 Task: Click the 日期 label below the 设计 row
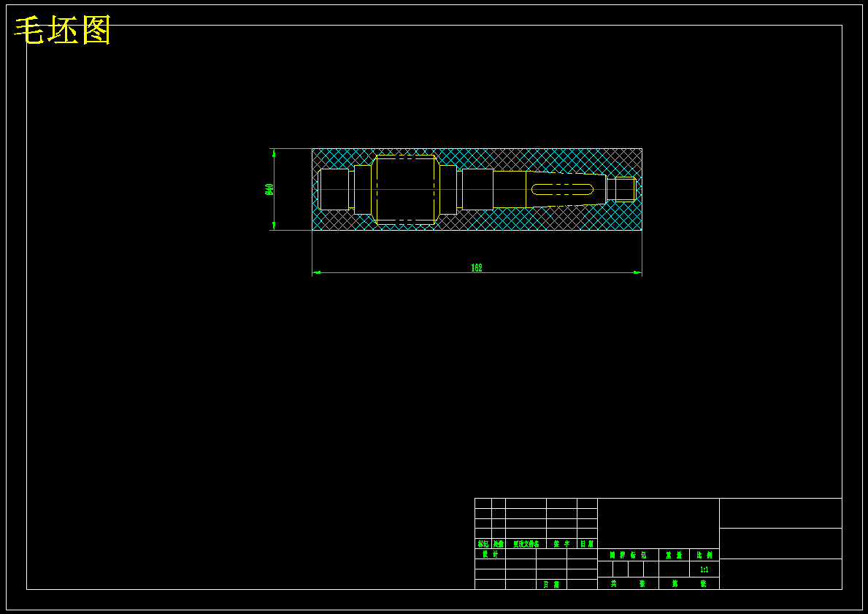(551, 584)
